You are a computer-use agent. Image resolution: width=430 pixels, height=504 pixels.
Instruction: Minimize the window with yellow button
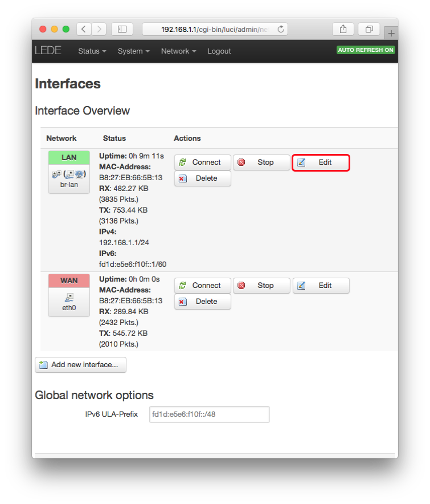click(54, 29)
